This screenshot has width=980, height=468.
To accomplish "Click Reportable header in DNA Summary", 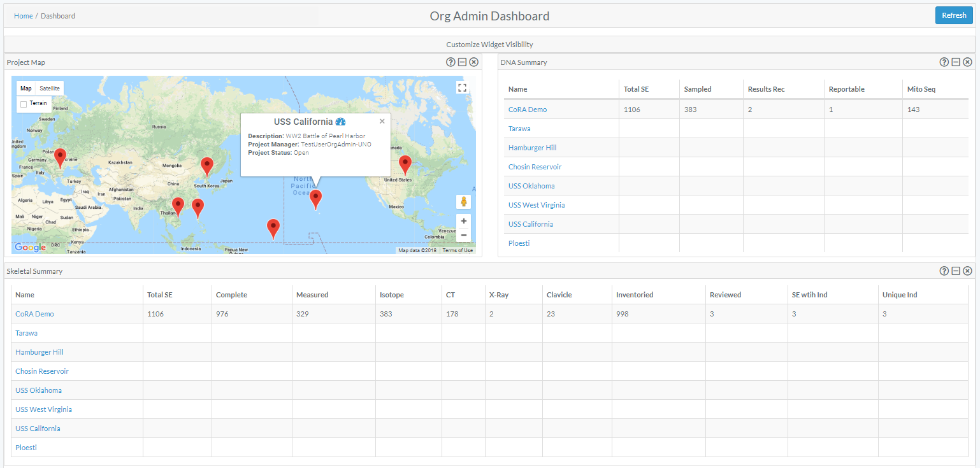I will [x=846, y=89].
